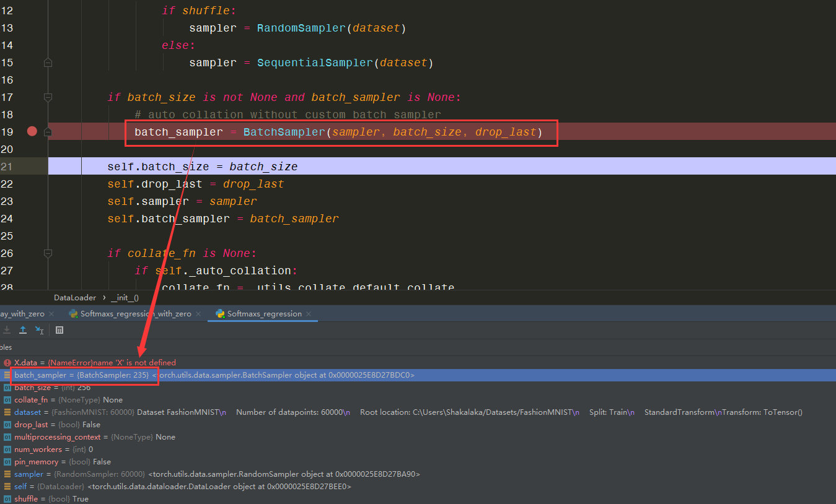Click self.sampler on line 23

click(148, 201)
